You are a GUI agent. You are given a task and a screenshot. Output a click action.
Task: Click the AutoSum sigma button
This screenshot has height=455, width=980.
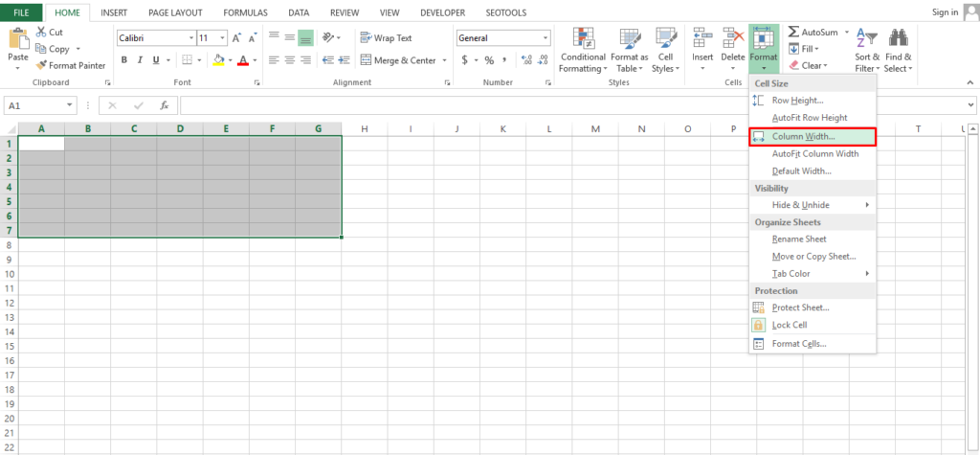812,32
